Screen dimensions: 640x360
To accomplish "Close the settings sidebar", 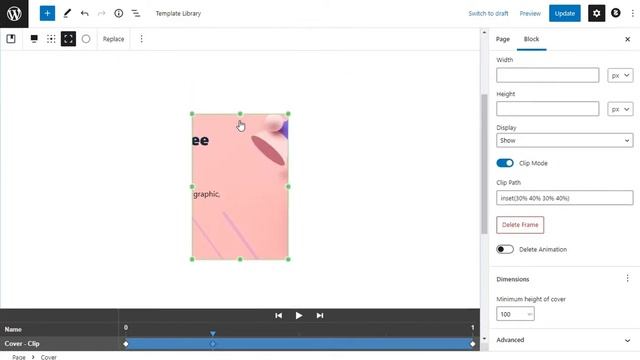I will [x=627, y=39].
